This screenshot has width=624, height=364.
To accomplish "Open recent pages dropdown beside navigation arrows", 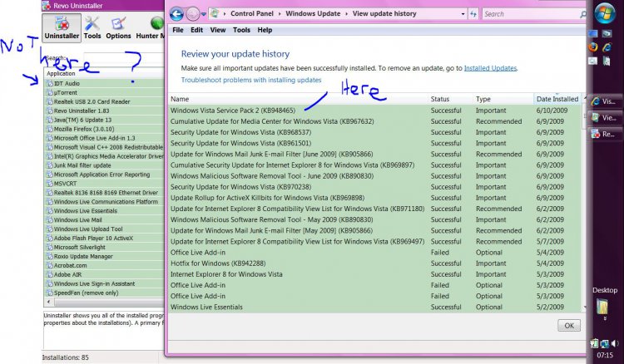I will coord(203,14).
